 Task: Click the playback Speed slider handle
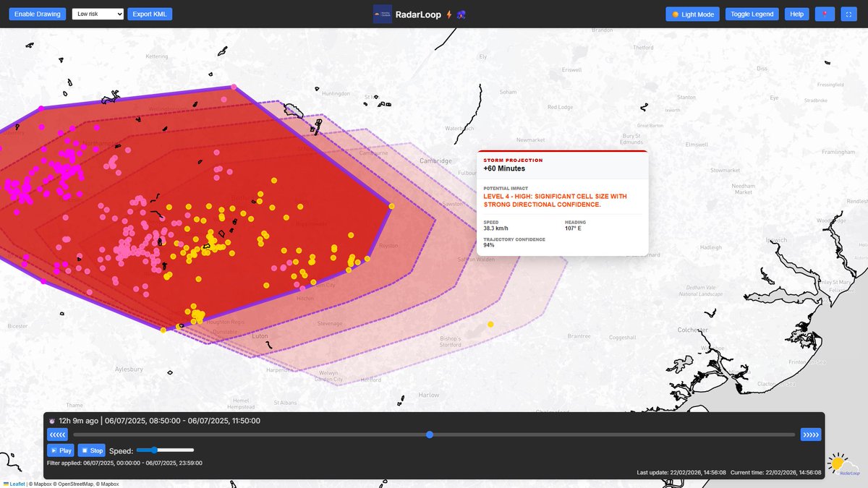pos(154,450)
